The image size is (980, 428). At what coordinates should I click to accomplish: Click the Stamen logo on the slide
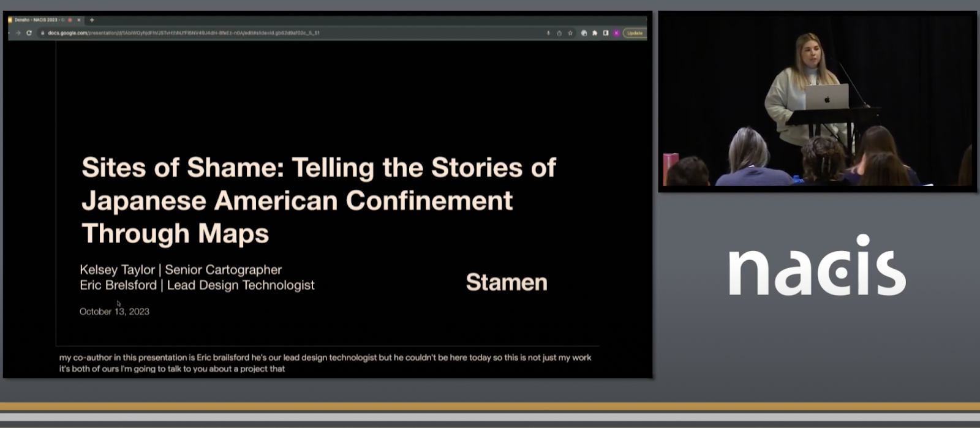[x=507, y=282]
